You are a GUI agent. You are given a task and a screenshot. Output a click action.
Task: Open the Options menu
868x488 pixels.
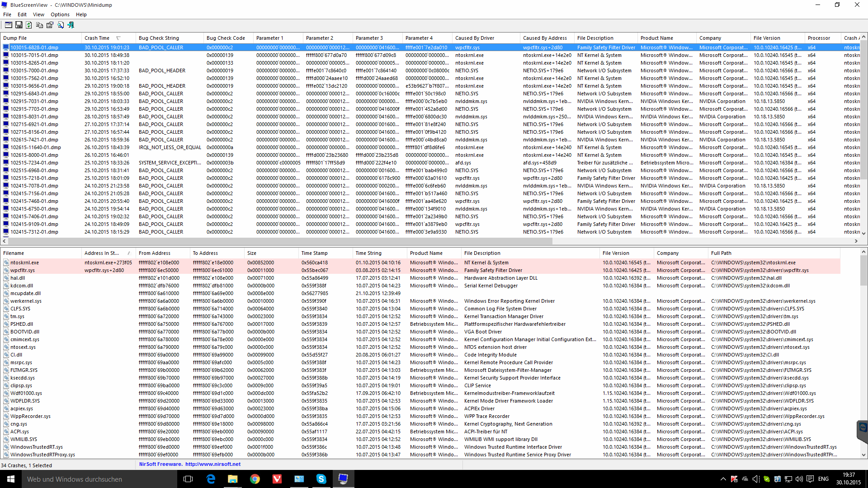click(60, 14)
